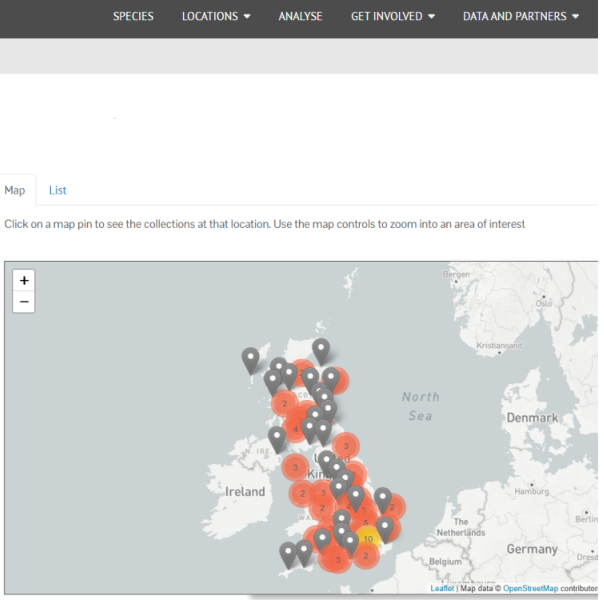Follow the Leaflet attribution link
This screenshot has height=600, width=604.
pos(441,588)
